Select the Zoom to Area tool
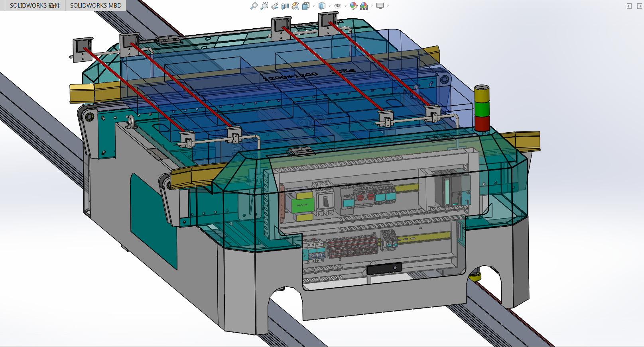The image size is (644, 347). pyautogui.click(x=264, y=6)
